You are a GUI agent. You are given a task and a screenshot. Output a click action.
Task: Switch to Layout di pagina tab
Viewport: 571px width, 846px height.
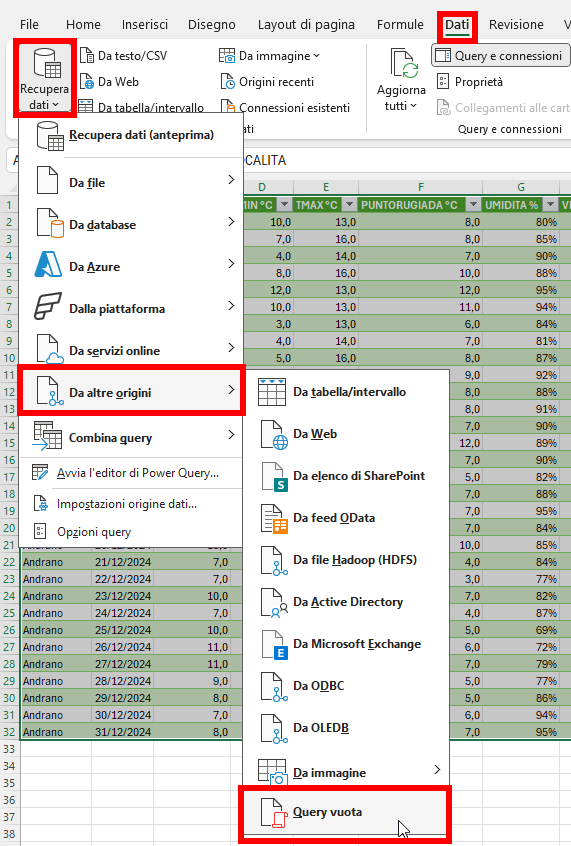tap(306, 25)
